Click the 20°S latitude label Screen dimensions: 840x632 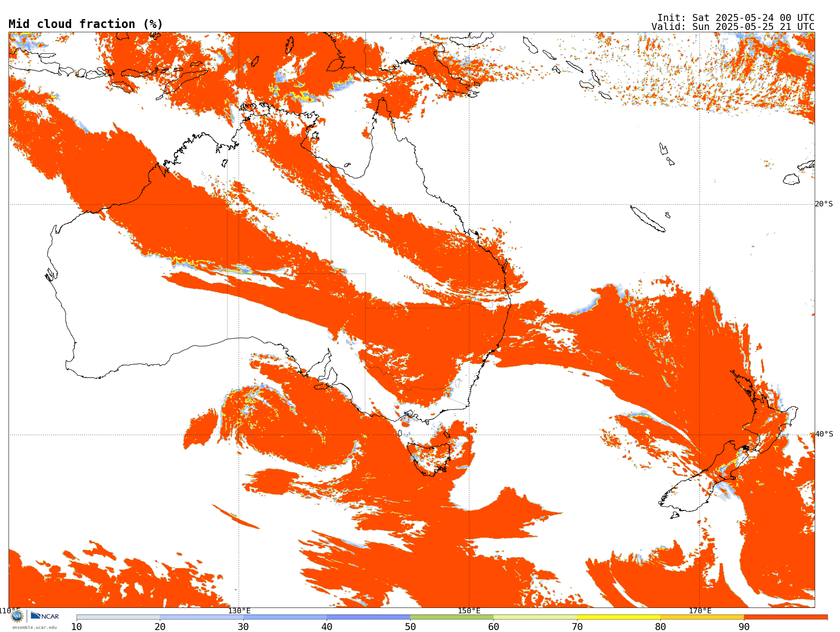[x=824, y=204]
